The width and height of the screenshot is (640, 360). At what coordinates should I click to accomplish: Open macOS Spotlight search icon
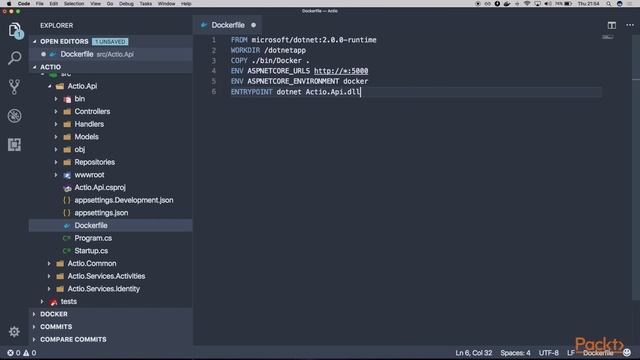tap(609, 4)
